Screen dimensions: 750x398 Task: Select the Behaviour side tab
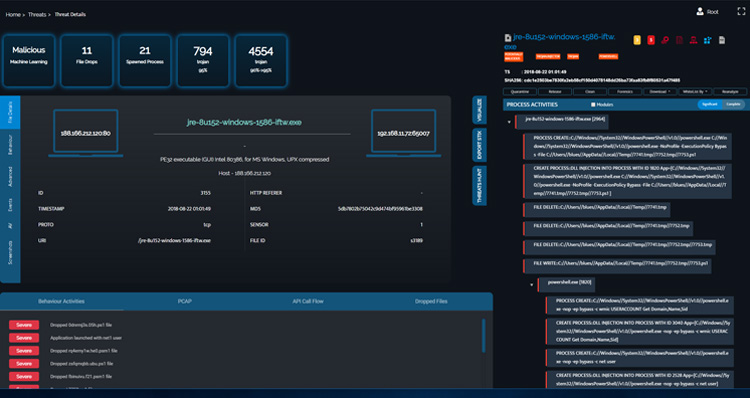tap(10, 144)
